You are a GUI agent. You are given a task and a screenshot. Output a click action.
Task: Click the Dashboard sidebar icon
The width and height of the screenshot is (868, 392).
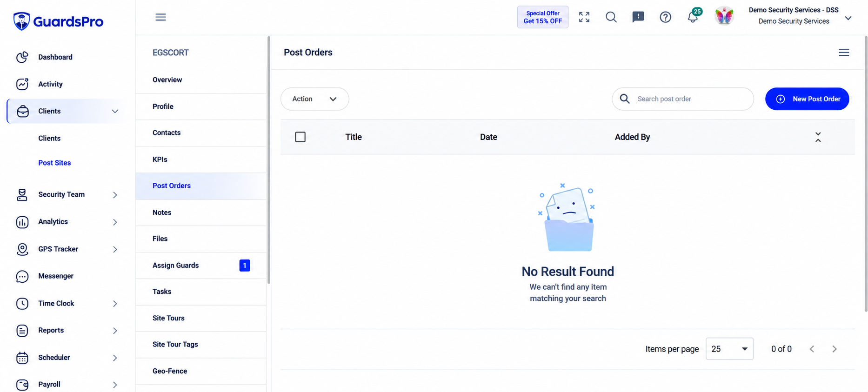[x=22, y=57]
